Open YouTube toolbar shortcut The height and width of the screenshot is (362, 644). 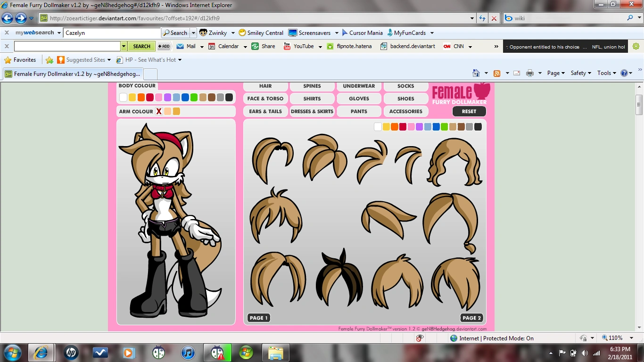point(298,46)
